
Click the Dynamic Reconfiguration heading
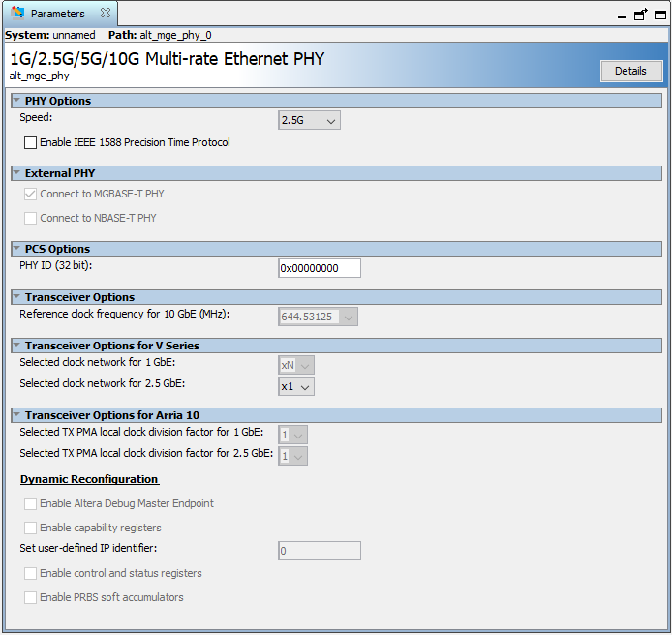point(89,479)
